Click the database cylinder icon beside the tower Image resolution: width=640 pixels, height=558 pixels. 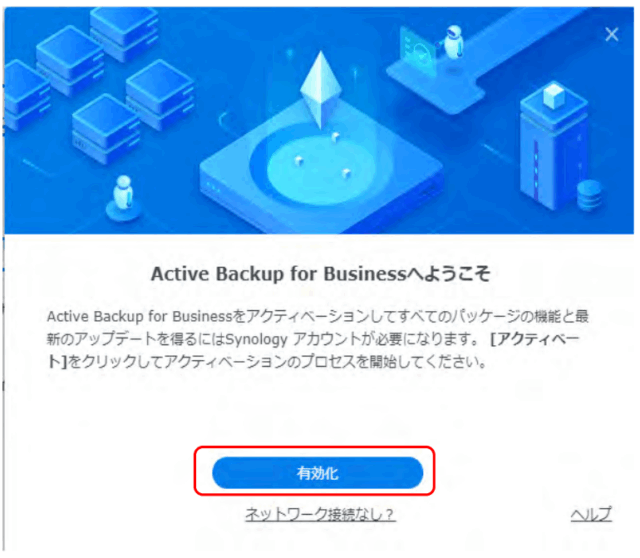pos(589,195)
